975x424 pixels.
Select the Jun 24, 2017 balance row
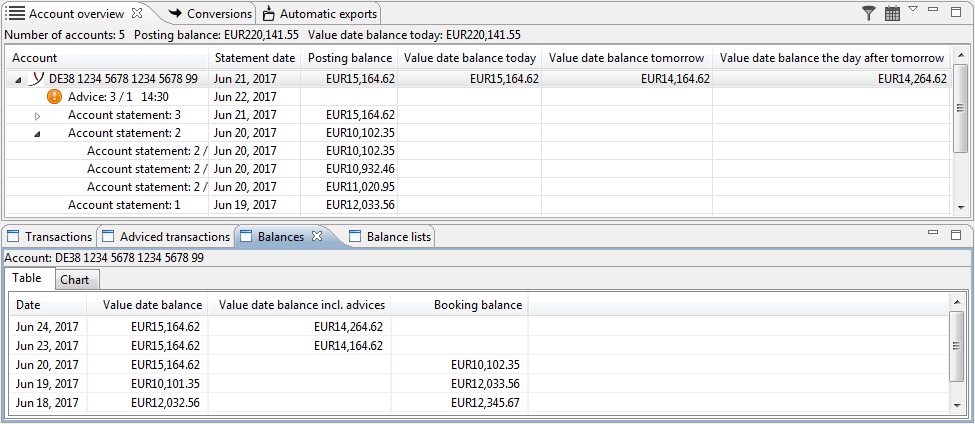coord(480,326)
